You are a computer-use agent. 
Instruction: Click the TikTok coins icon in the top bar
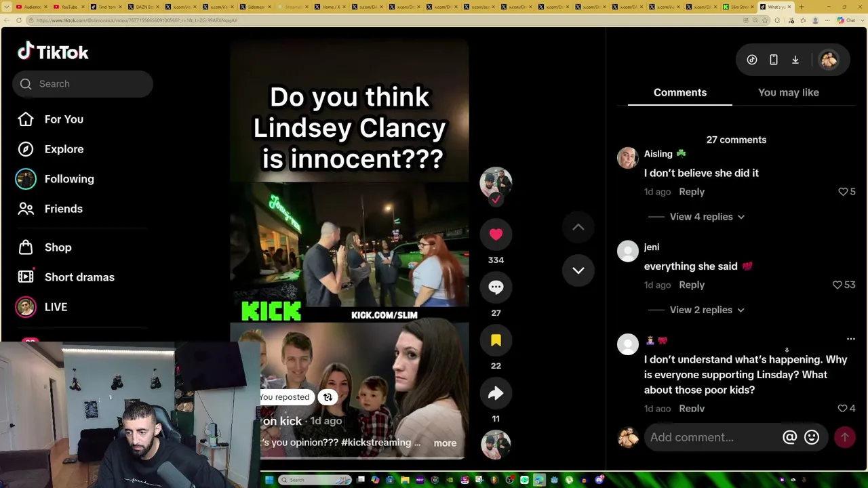click(752, 60)
